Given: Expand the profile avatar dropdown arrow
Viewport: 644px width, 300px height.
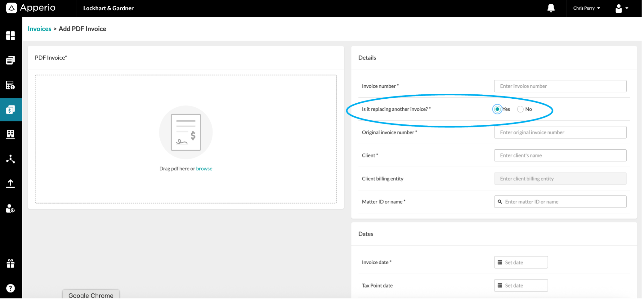Looking at the screenshot, I should point(627,8).
